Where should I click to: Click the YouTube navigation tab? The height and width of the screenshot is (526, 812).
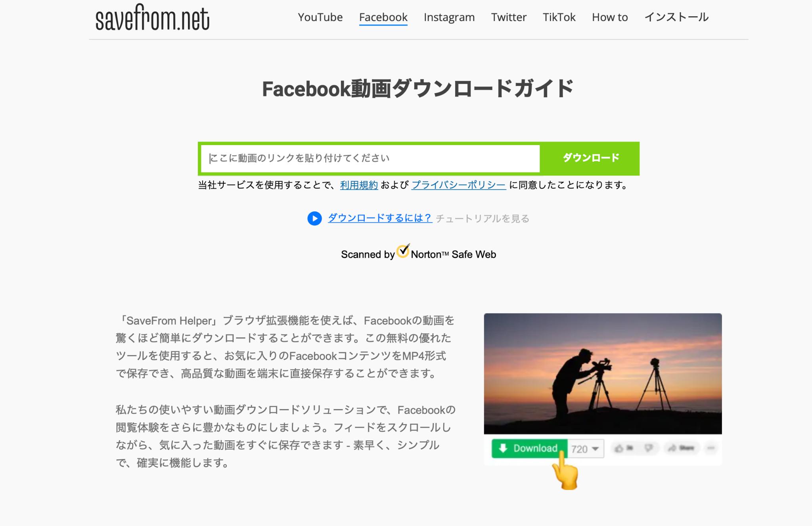[320, 17]
